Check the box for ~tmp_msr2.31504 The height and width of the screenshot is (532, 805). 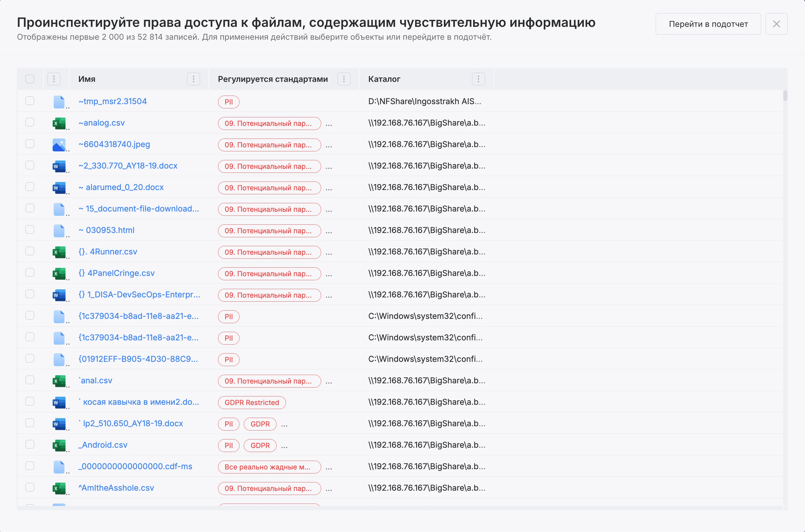[x=30, y=101]
